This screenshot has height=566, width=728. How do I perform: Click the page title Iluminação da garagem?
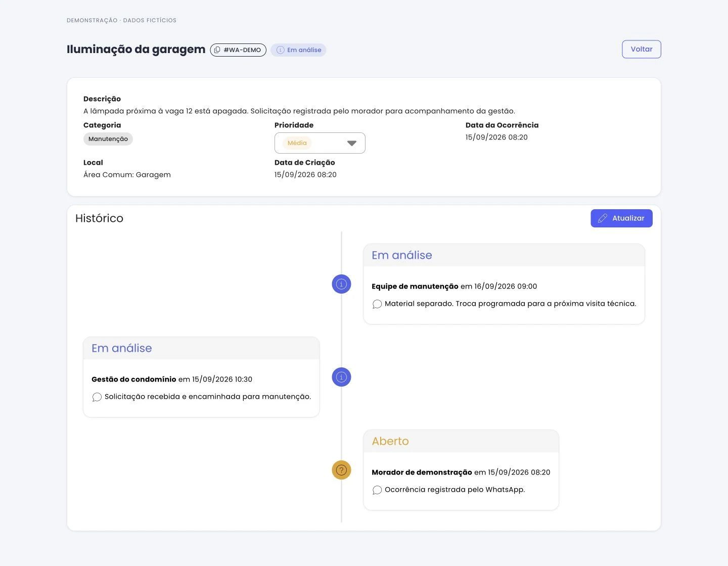[136, 50]
